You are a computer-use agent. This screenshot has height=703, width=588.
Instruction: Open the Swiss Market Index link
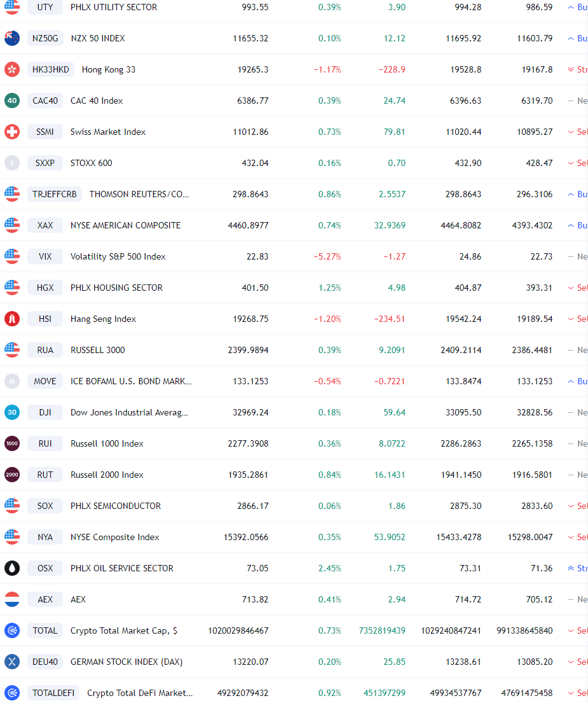(108, 132)
